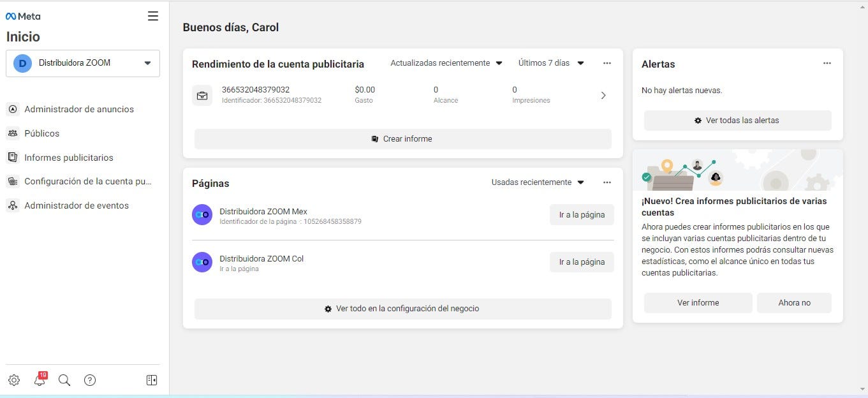This screenshot has width=868, height=398.
Task: Click Distribuidora ZOOM Col page name
Action: click(261, 259)
